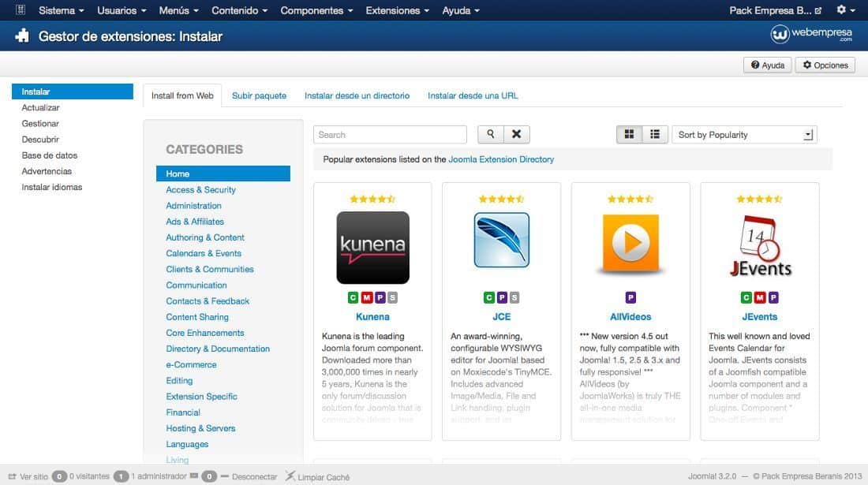Viewport: 868px width, 485px height.
Task: Click the AllVideos play icon
Action: [630, 244]
